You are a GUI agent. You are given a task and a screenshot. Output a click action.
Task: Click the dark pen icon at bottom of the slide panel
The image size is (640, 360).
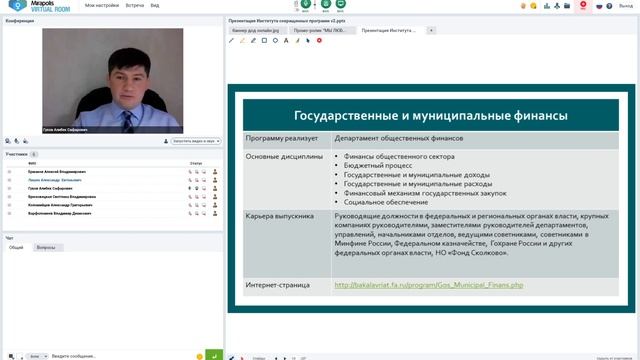(x=231, y=358)
